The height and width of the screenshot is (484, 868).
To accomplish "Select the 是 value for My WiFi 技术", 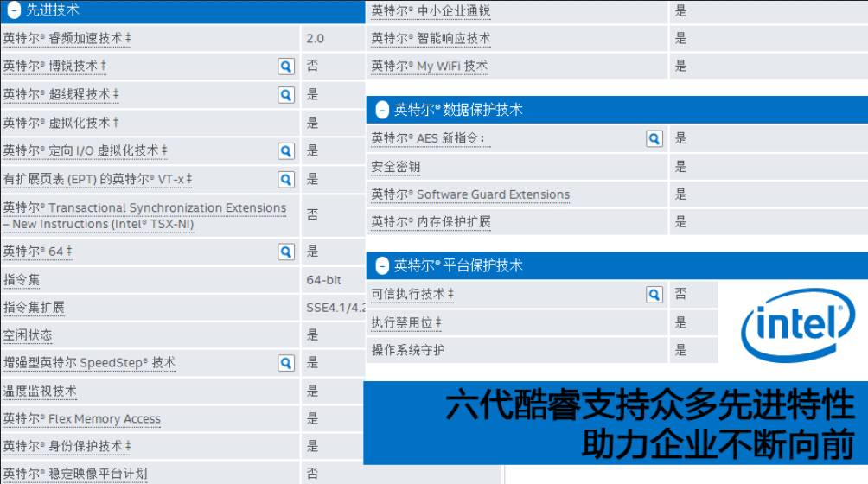I will 680,67.
